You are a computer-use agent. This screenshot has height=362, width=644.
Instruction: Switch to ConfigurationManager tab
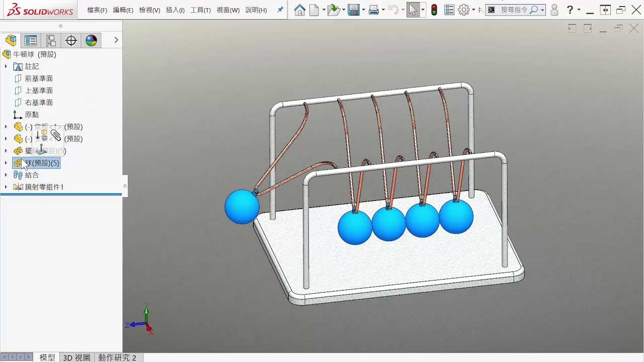pyautogui.click(x=51, y=40)
